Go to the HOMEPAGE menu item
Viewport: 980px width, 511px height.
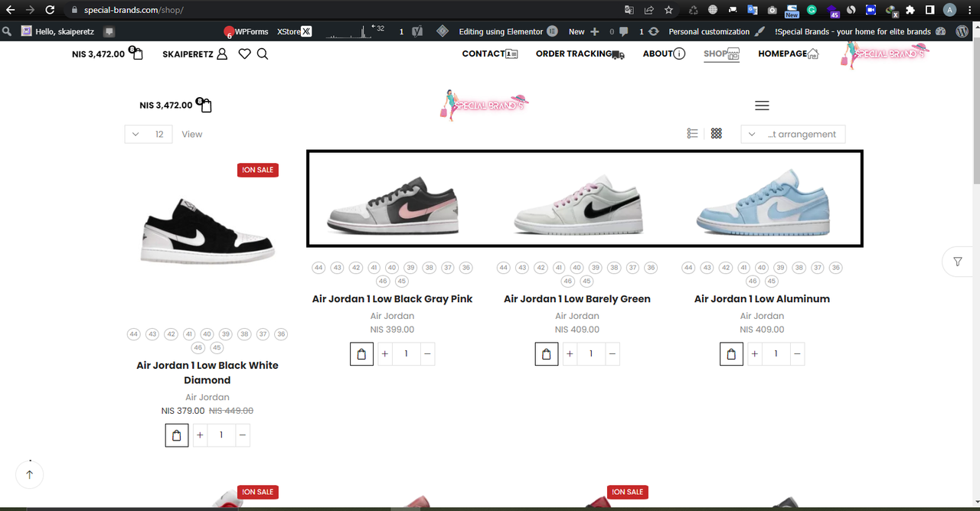coord(789,54)
